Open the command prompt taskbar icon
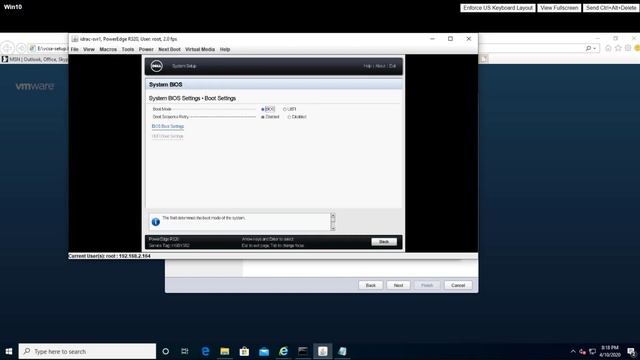 coord(303,351)
